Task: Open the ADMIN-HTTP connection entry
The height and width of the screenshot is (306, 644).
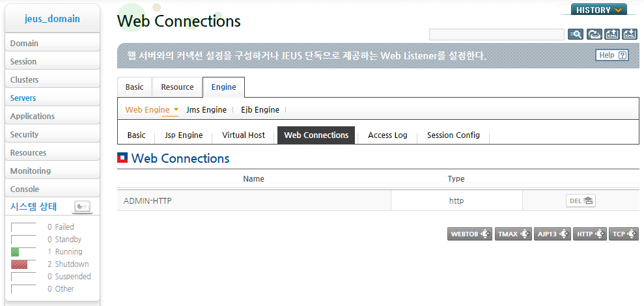Action: click(x=147, y=201)
